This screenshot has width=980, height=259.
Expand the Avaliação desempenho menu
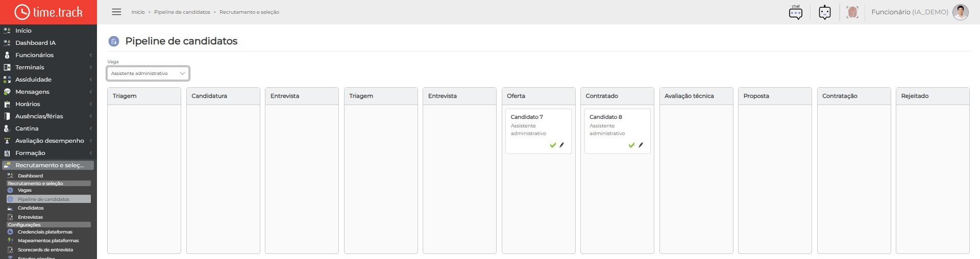[x=48, y=141]
